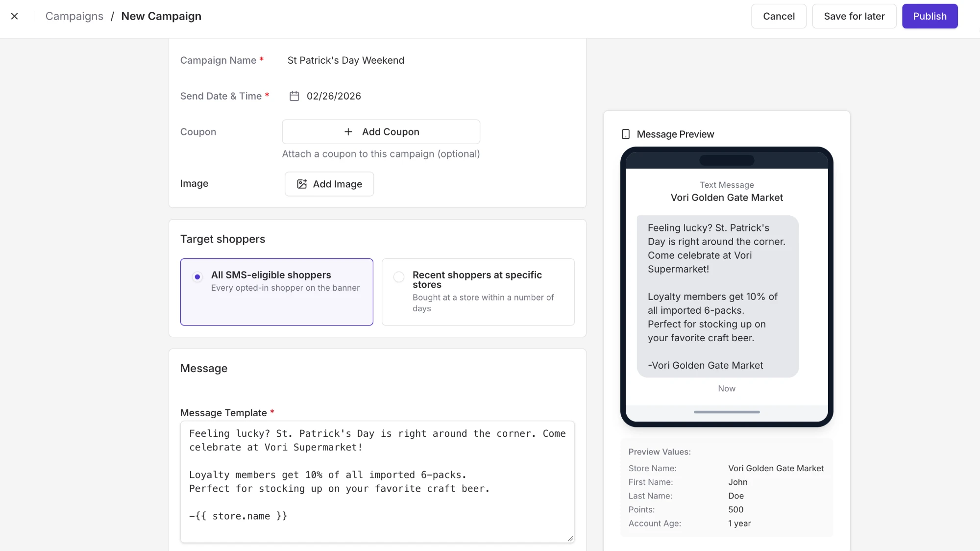Viewport: 980px width, 551px height.
Task: Grab the textarea resize handle corner
Action: point(570,538)
